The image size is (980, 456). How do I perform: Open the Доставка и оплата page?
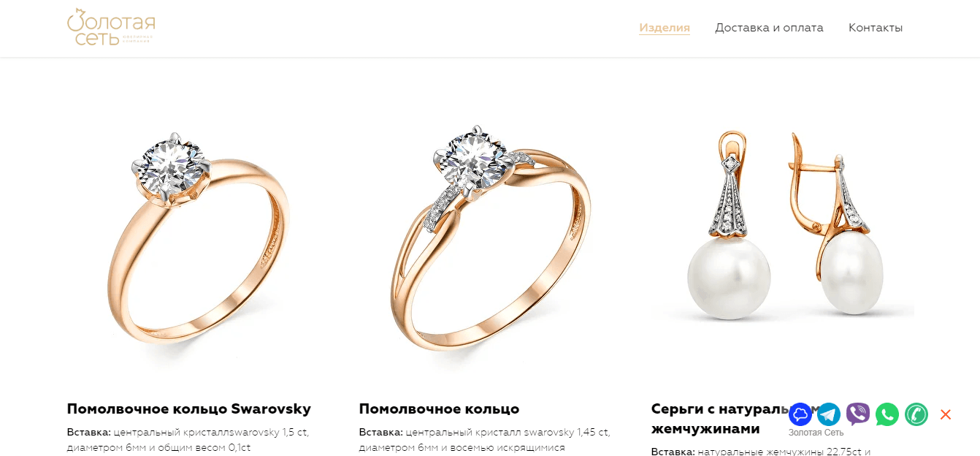(769, 28)
